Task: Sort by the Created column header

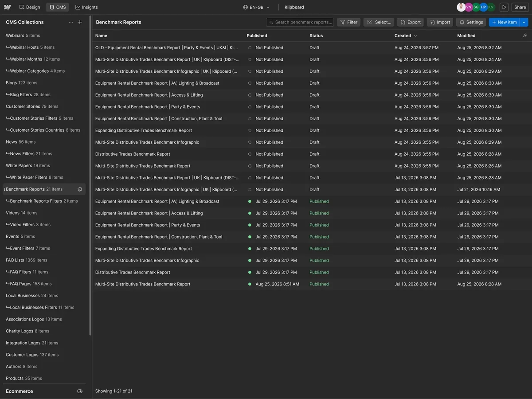Action: pos(406,35)
